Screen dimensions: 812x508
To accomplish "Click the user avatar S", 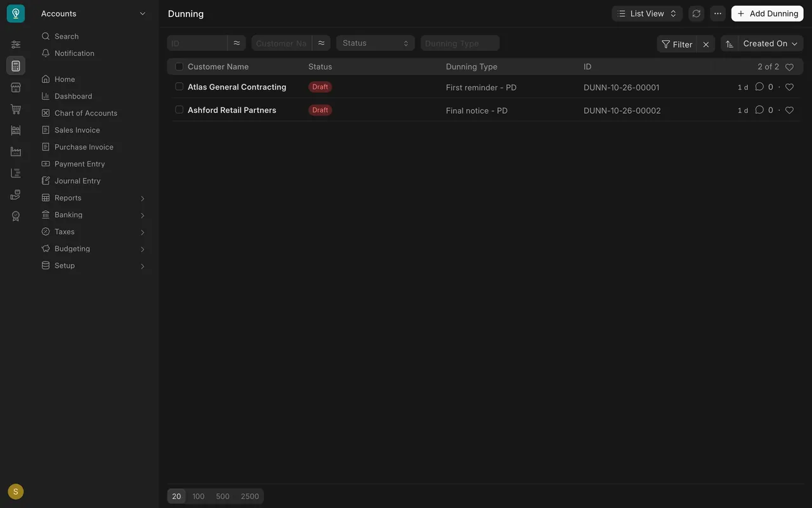I will (x=16, y=491).
